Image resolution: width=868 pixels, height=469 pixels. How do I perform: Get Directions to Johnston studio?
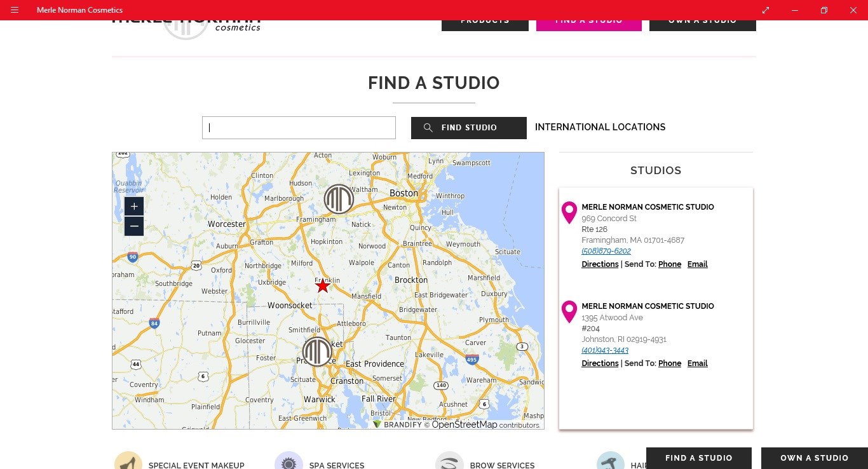(x=600, y=364)
